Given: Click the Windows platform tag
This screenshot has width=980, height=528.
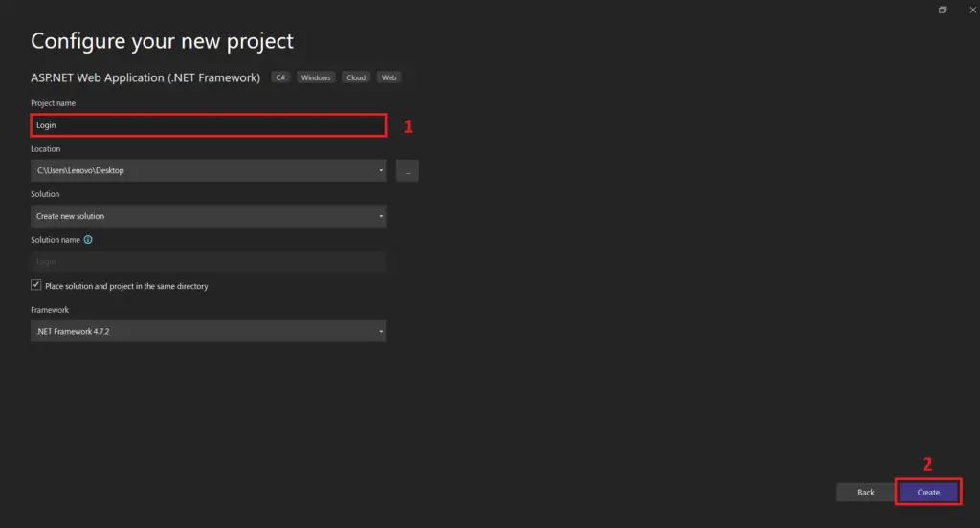Looking at the screenshot, I should 316,77.
